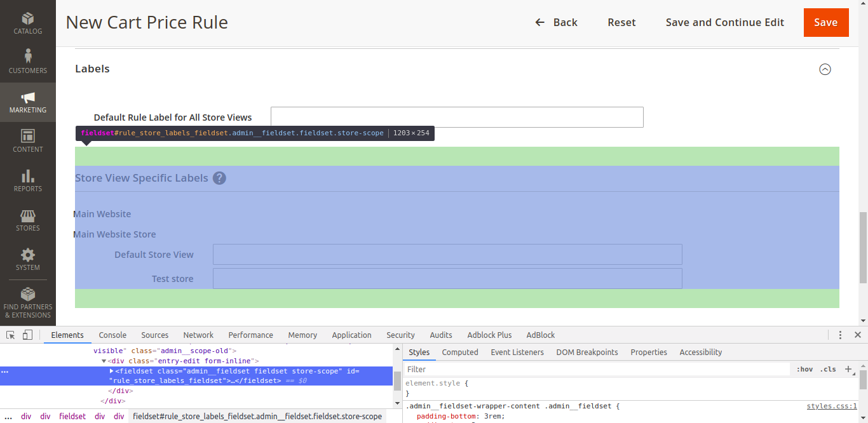
Task: Collapse the entry-edit form-inline div node
Action: 104,361
